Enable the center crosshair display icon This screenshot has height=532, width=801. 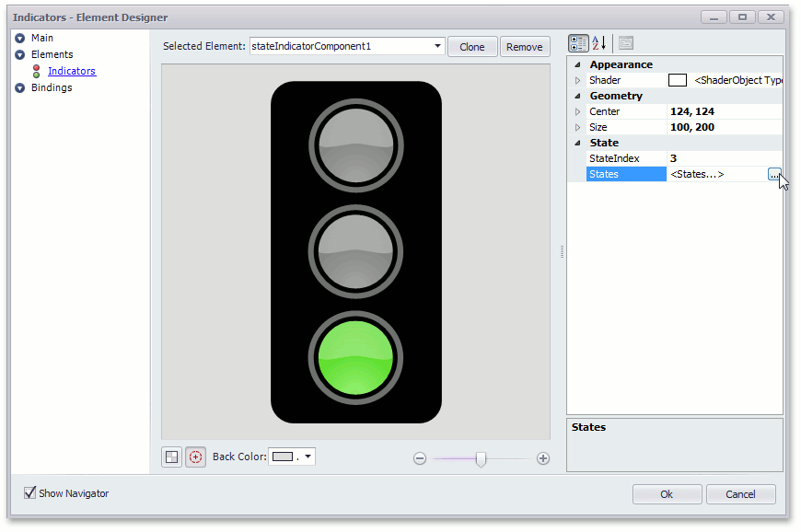[195, 457]
